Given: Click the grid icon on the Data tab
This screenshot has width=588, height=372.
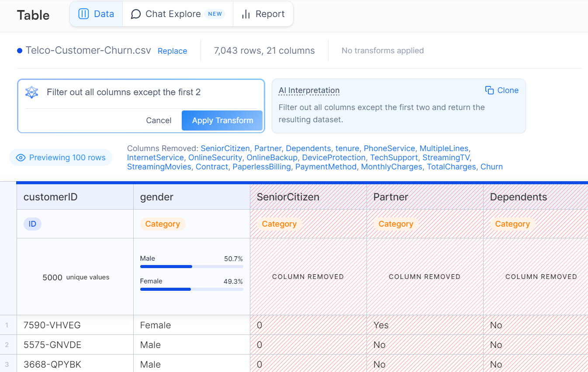Looking at the screenshot, I should click(83, 14).
